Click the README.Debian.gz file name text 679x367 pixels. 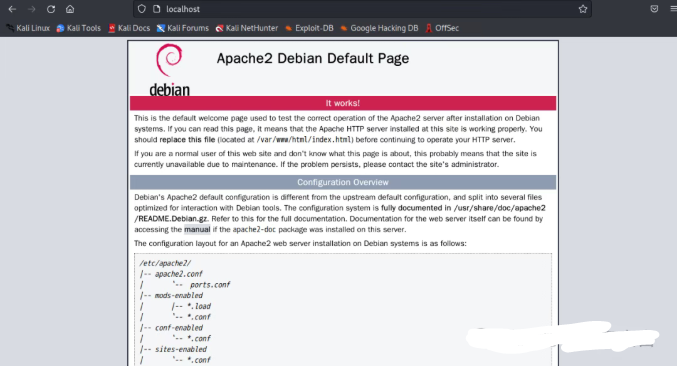[x=171, y=219]
